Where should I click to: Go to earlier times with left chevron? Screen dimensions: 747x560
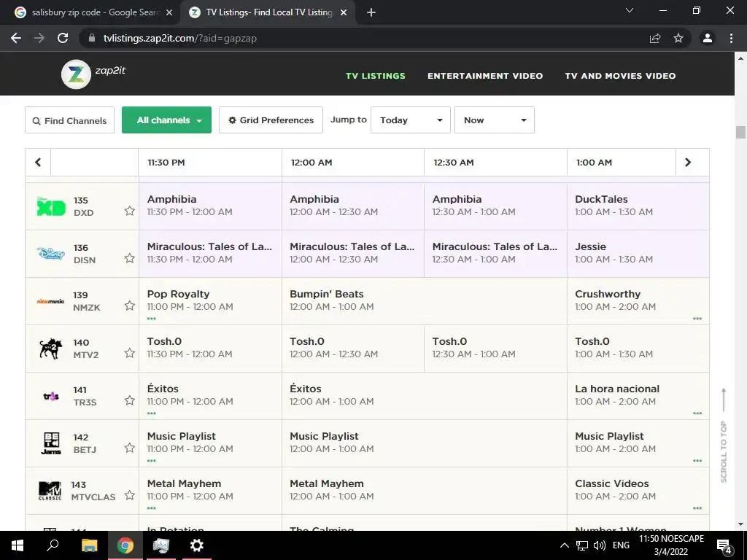click(38, 163)
